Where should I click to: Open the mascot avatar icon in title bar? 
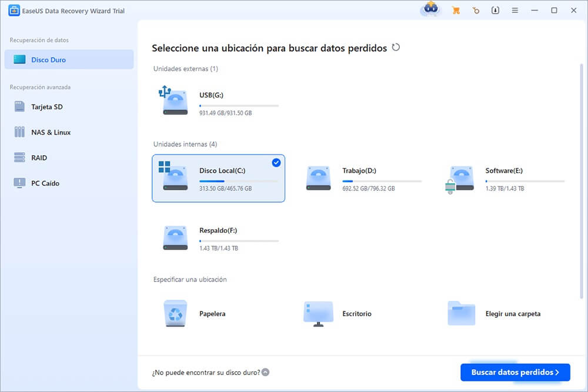(430, 9)
